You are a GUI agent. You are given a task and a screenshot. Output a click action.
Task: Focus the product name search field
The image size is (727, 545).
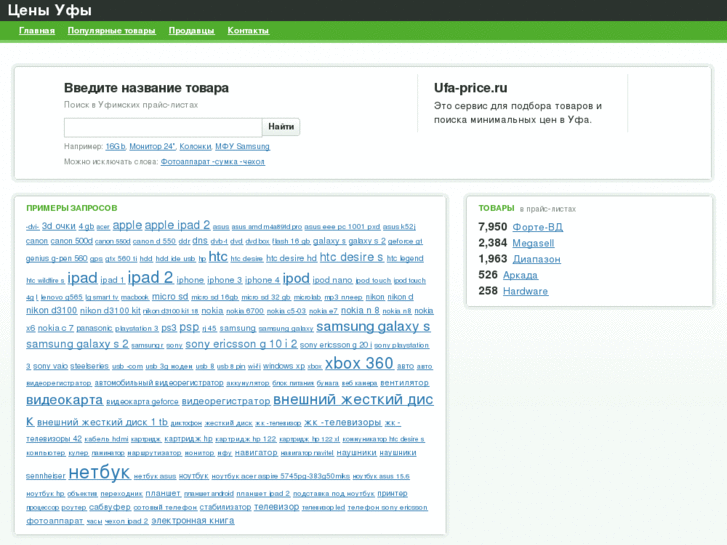(163, 127)
